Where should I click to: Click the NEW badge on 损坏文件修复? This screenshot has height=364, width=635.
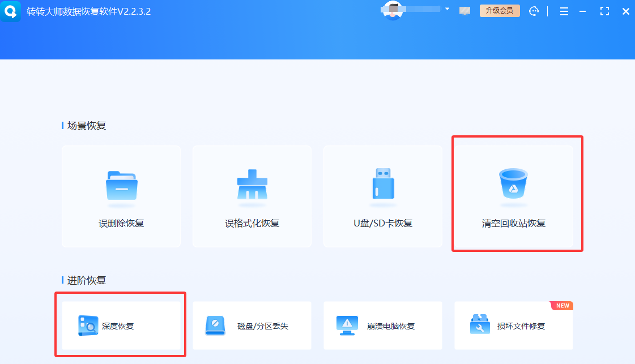[x=562, y=306]
